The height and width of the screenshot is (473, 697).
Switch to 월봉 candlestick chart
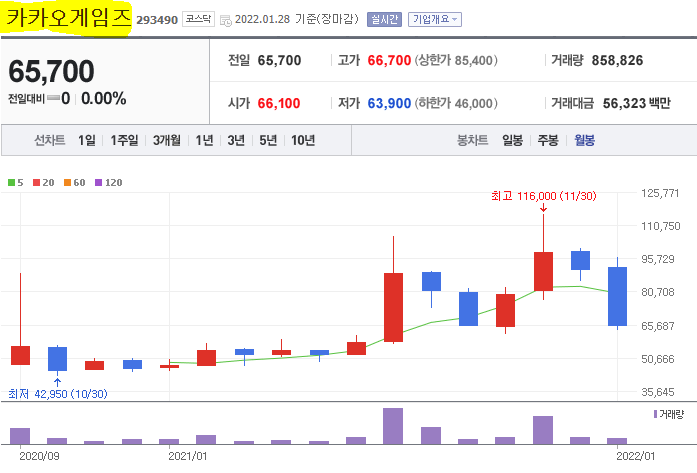point(585,140)
